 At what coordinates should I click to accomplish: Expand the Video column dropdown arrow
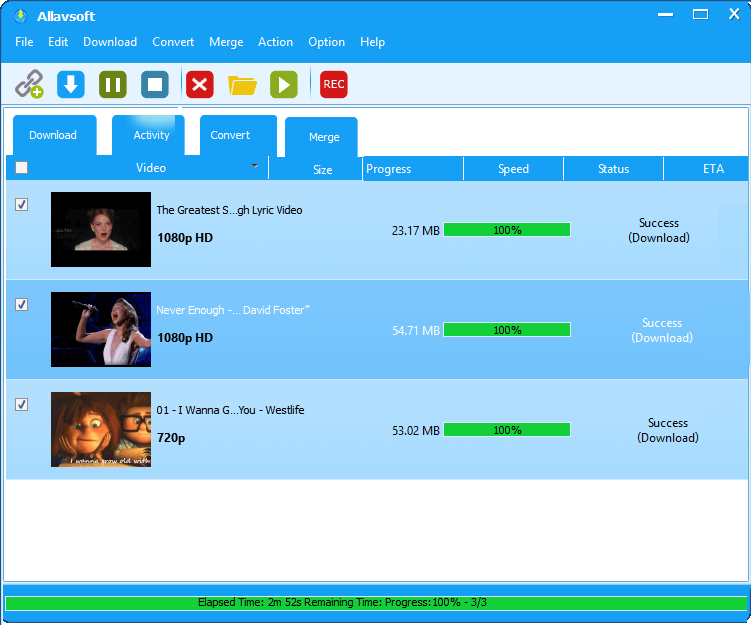[x=255, y=166]
